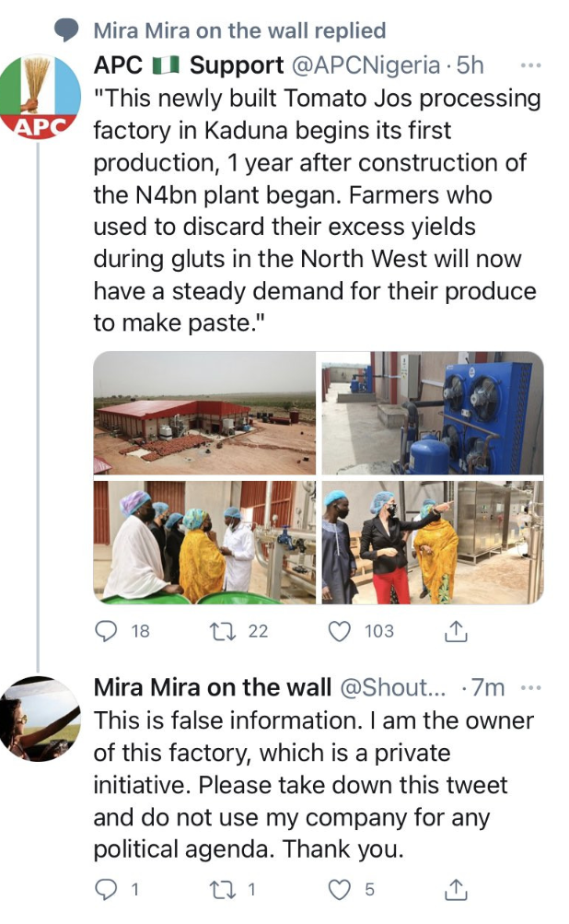The height and width of the screenshot is (924, 569).
Task: Like Mira Mira's reply tweet
Action: tap(342, 889)
